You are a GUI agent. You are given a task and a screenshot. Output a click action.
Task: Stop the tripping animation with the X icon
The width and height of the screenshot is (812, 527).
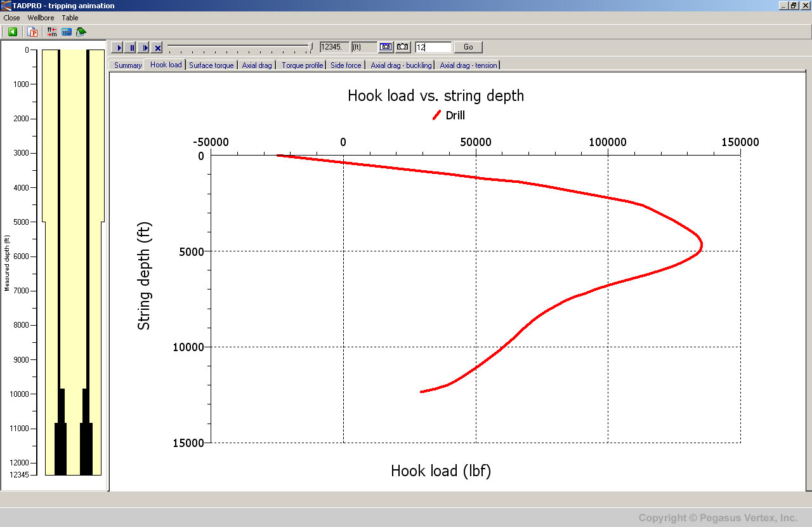click(157, 47)
